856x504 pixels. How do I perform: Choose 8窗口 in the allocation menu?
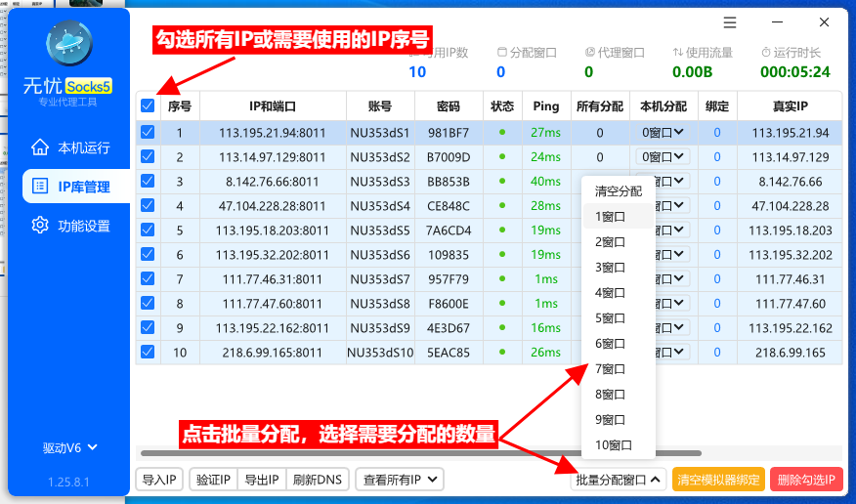(x=618, y=394)
